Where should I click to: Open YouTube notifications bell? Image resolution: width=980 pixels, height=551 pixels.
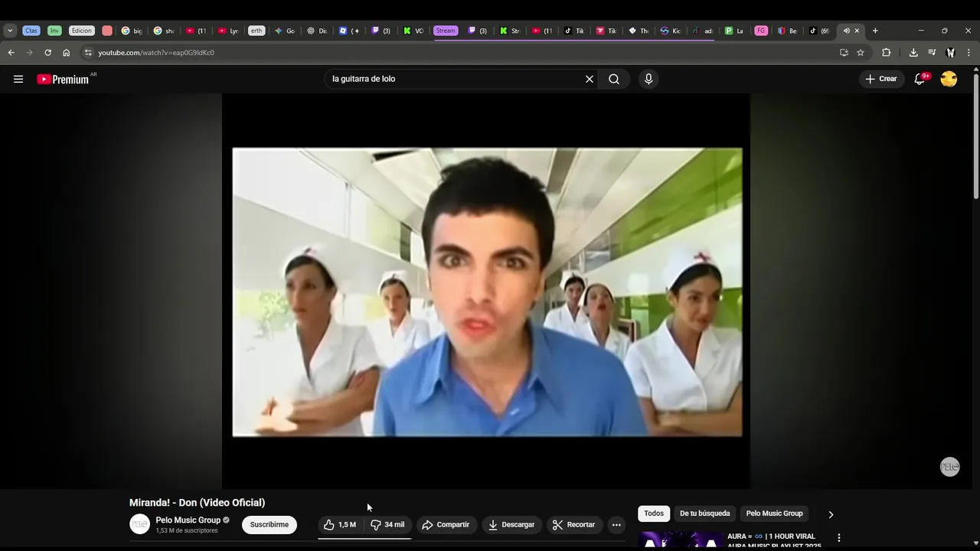(920, 79)
